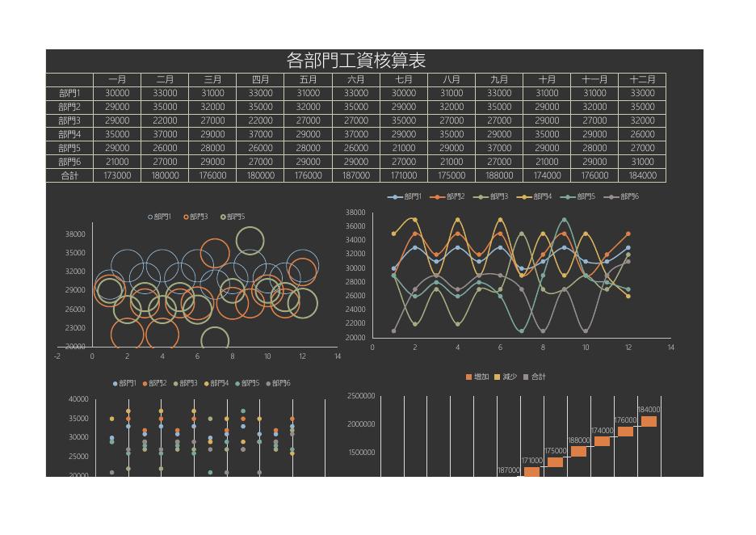Click 部門2 in the line chart legend

[x=447, y=197]
